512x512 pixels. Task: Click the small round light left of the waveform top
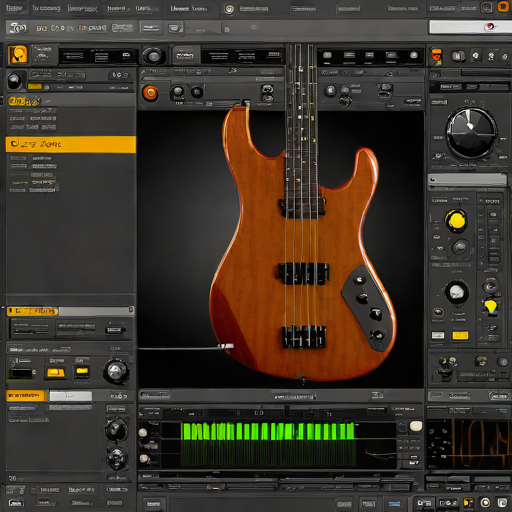(x=143, y=433)
